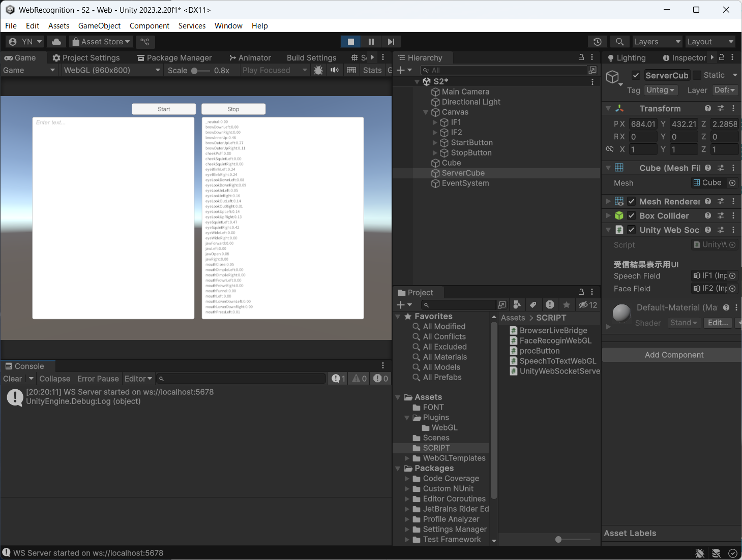Uncheck the Box Collider component
This screenshot has width=742, height=560.
[x=631, y=216]
